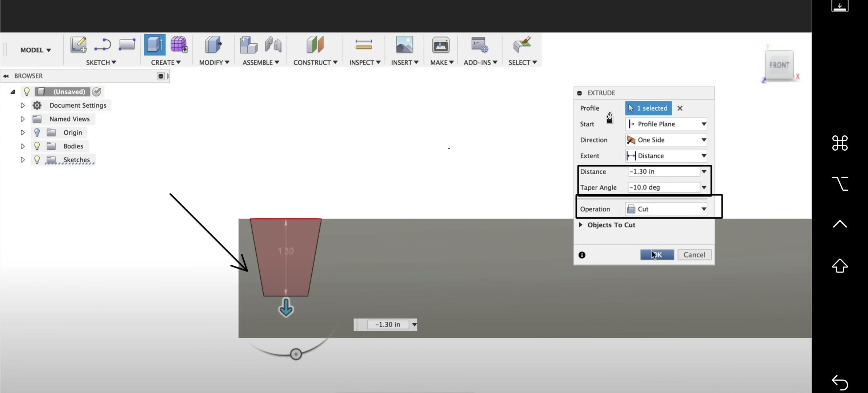Toggle Bodies folder visibility lightbulb
The image size is (868, 393).
pyautogui.click(x=37, y=146)
